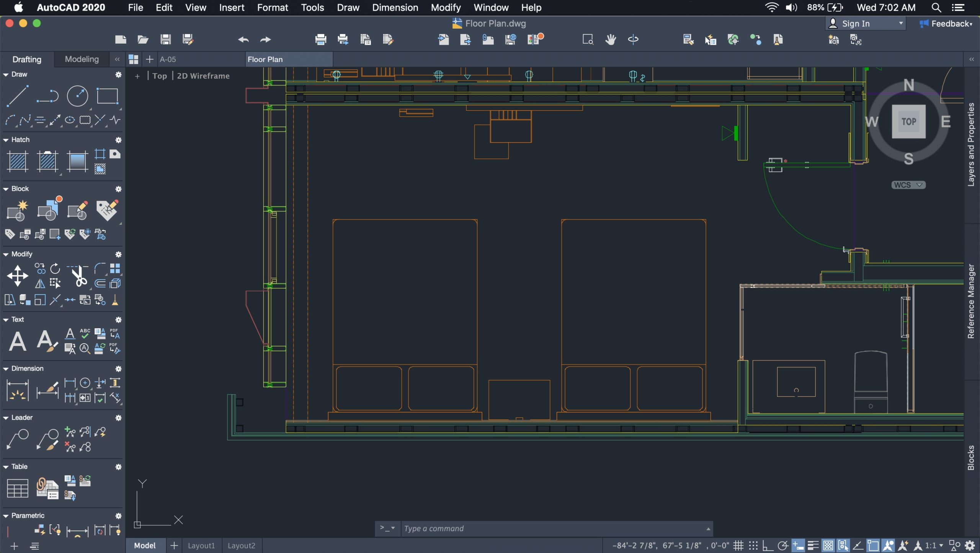
Task: Select the WCS dropdown control
Action: pos(908,185)
